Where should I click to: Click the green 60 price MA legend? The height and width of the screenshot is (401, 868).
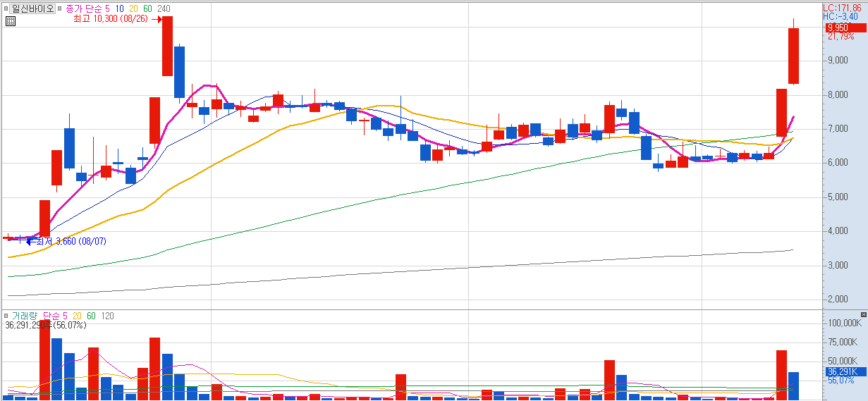[148, 8]
